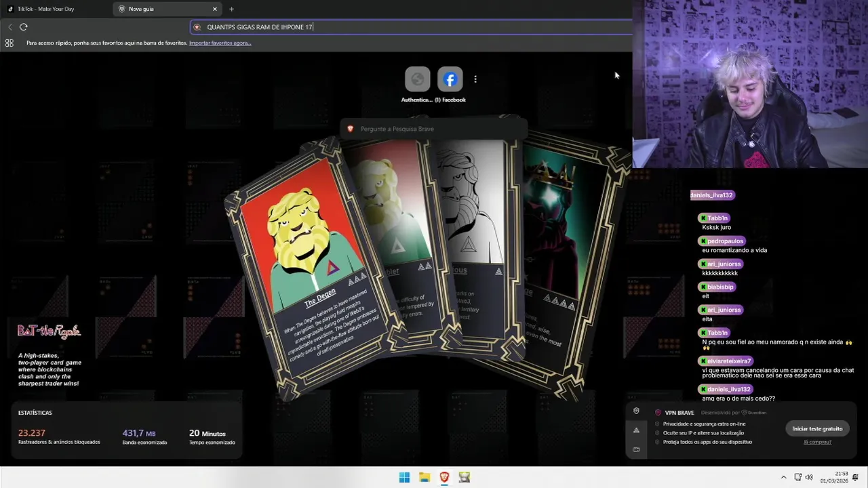
Task: Open a new tab with the plus button
Action: 231,9
